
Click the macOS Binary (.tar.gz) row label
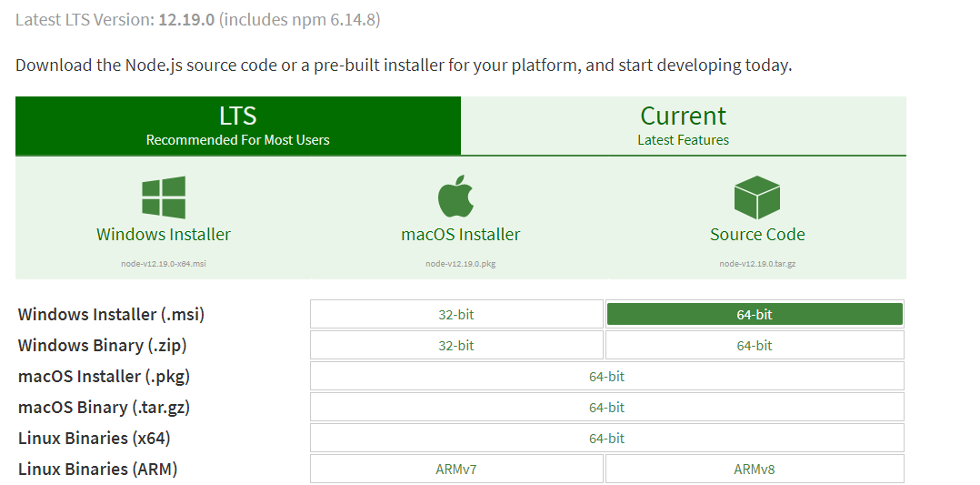[x=105, y=408]
